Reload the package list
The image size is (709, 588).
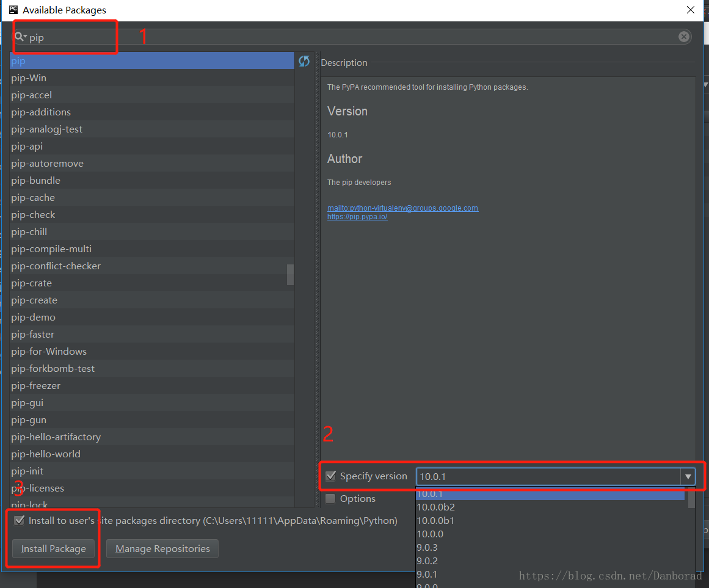pyautogui.click(x=304, y=61)
